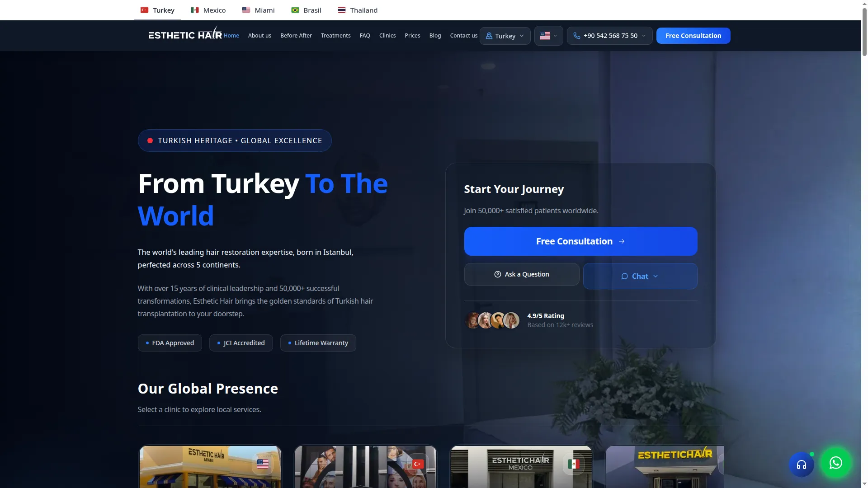Screen dimensions: 868x488
Task: Open the language flag dropdown
Action: point(548,36)
